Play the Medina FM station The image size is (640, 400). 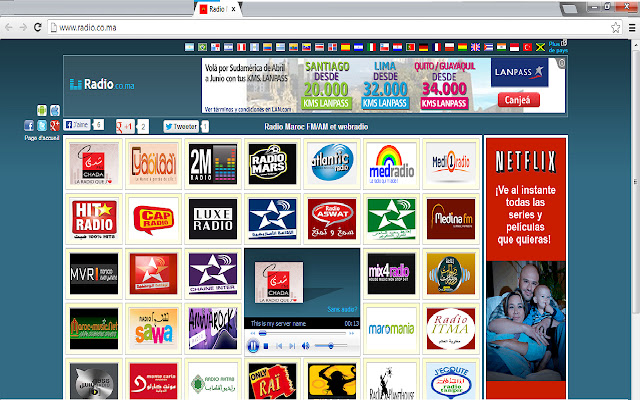pos(451,219)
